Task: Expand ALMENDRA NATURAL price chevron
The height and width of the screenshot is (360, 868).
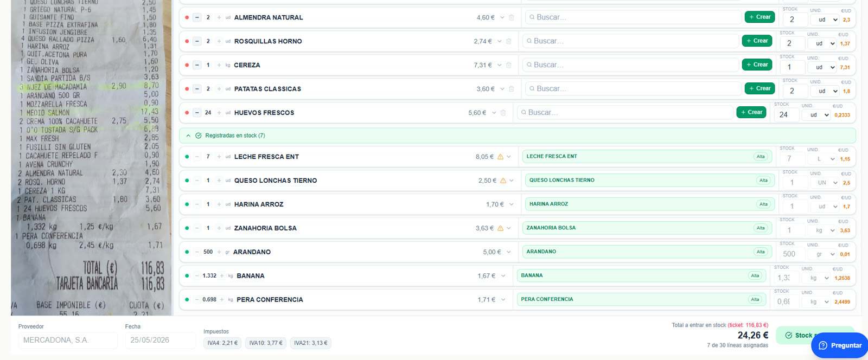Action: point(502,17)
